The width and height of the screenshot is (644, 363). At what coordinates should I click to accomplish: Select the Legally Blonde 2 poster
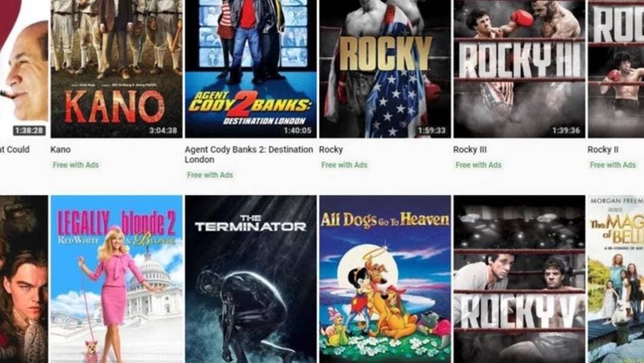coord(116,279)
